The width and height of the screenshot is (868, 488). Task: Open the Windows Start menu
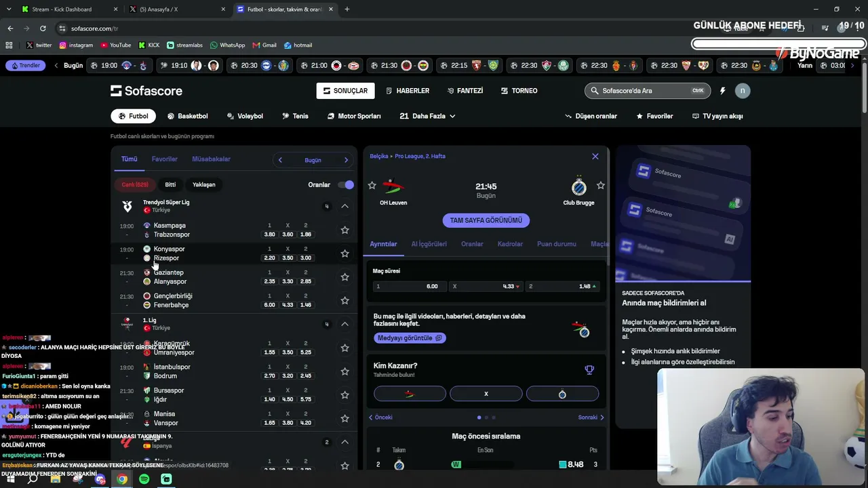(9, 479)
